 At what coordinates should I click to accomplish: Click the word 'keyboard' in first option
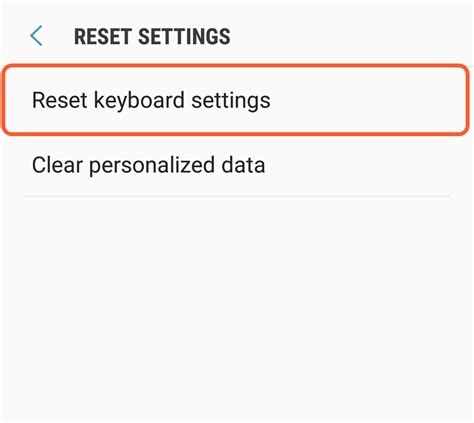coord(139,100)
